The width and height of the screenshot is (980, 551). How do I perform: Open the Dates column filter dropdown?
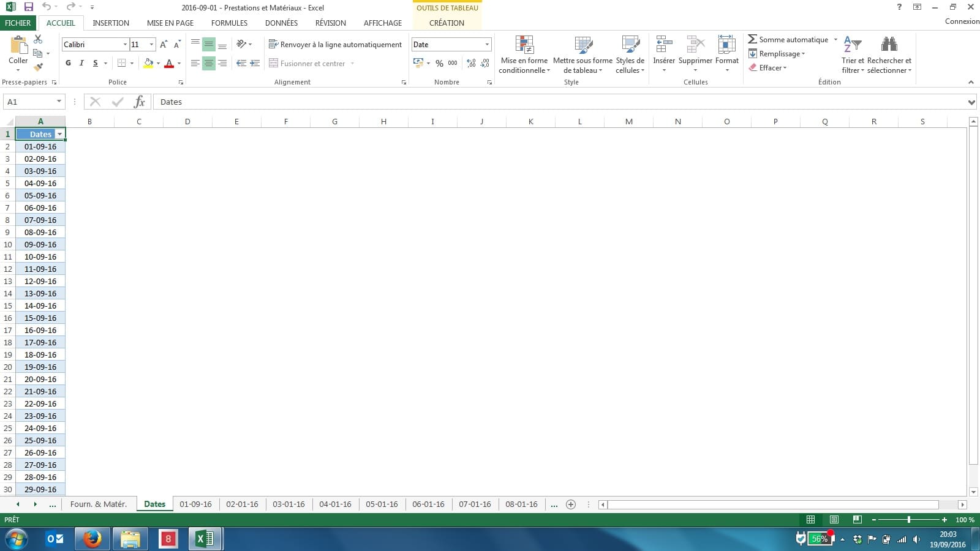tap(59, 134)
